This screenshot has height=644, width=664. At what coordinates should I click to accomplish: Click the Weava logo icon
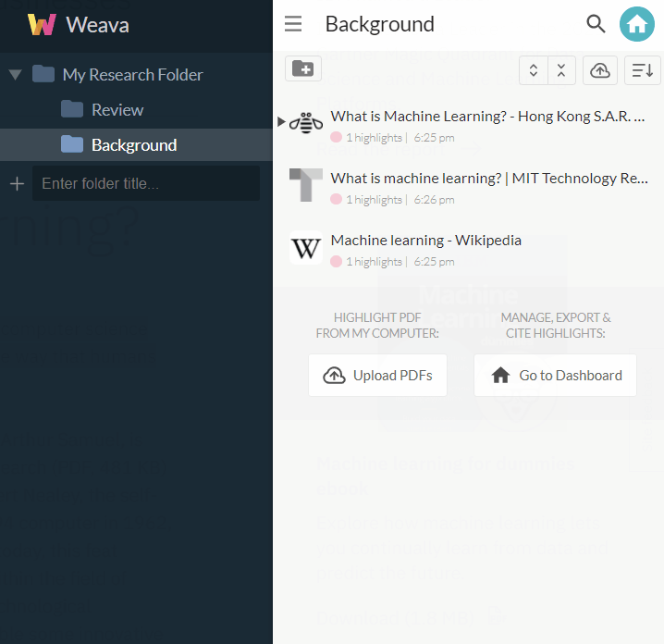42,25
